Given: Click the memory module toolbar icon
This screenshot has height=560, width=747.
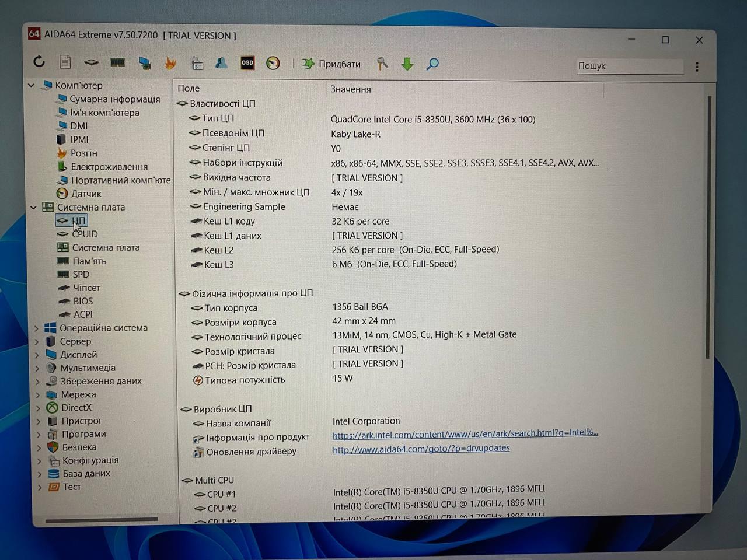Looking at the screenshot, I should point(118,62).
